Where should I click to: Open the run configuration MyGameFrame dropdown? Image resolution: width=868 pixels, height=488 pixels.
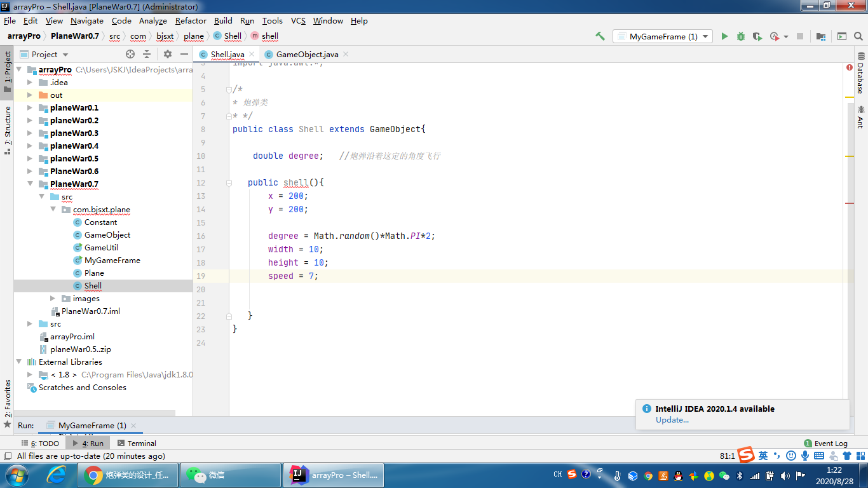pyautogui.click(x=663, y=36)
